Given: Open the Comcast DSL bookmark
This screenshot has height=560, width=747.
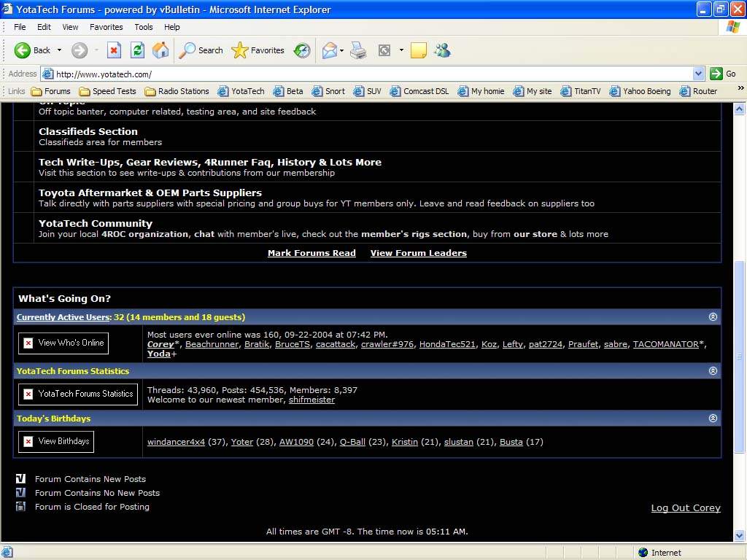Looking at the screenshot, I should coord(419,91).
